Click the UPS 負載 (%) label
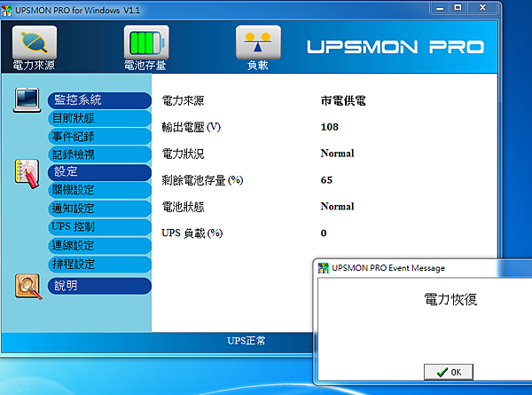Image resolution: width=532 pixels, height=395 pixels. [x=192, y=233]
